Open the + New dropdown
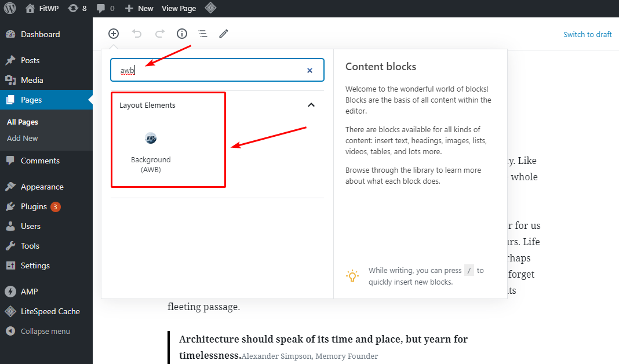 139,8
